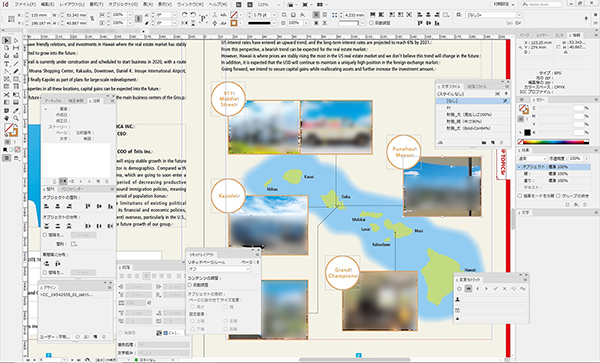The height and width of the screenshot is (363, 600).
Task: Select the Pencil tool
Action: tap(16, 72)
